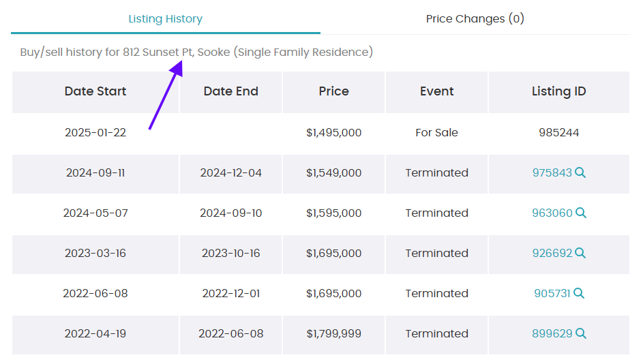Viewport: 643px width, 364px height.
Task: Click the Price column header
Action: click(334, 91)
